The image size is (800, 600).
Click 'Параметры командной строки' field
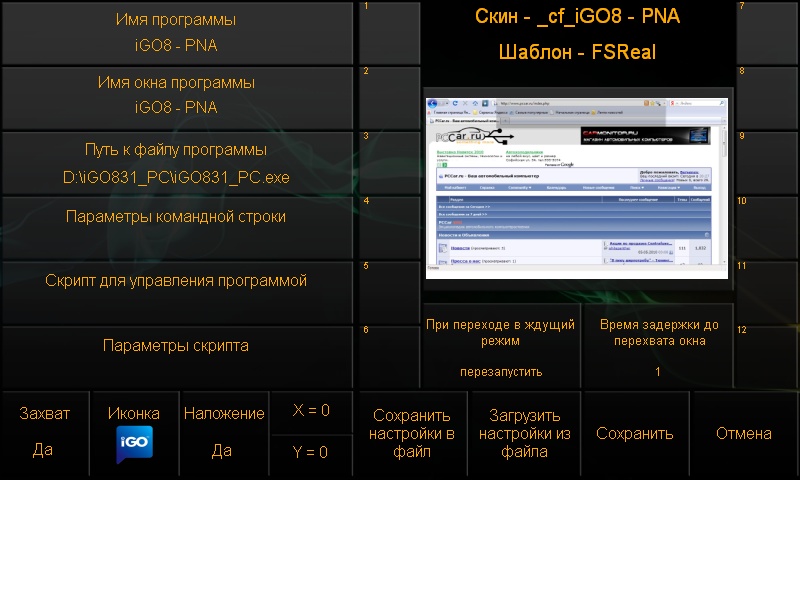click(x=177, y=228)
